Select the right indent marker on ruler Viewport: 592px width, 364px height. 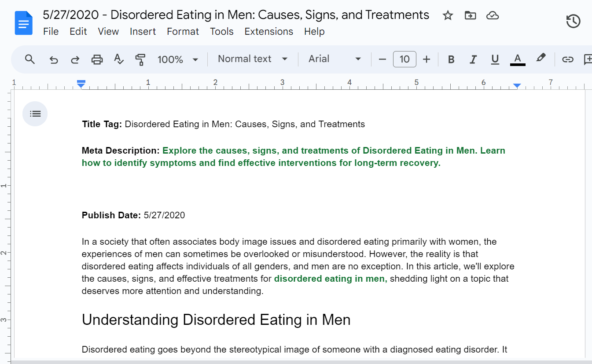click(x=517, y=85)
